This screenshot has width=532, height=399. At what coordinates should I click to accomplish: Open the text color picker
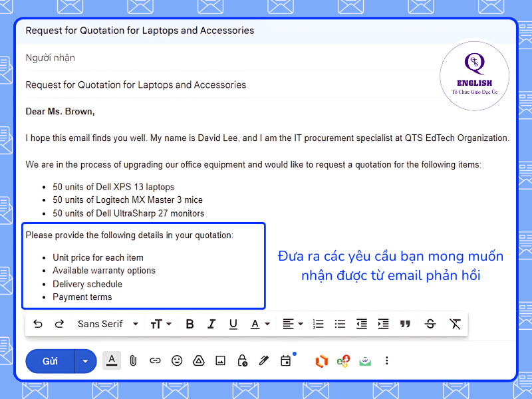[260, 324]
